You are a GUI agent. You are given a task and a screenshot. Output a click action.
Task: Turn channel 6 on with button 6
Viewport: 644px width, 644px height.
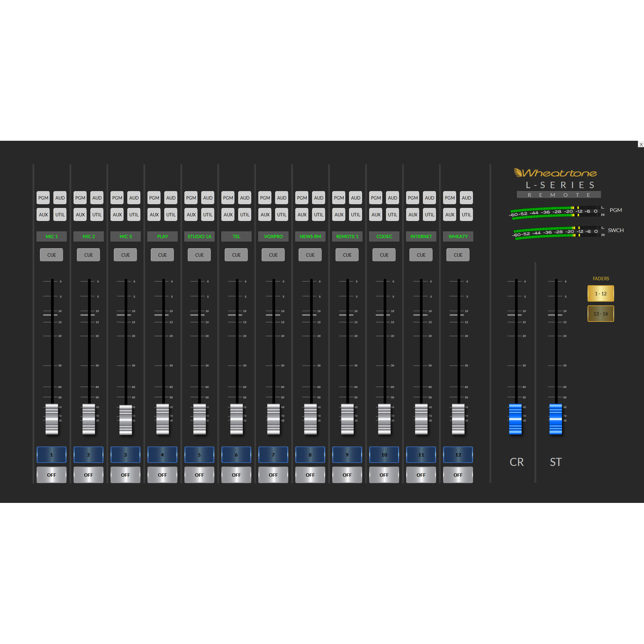[236, 455]
